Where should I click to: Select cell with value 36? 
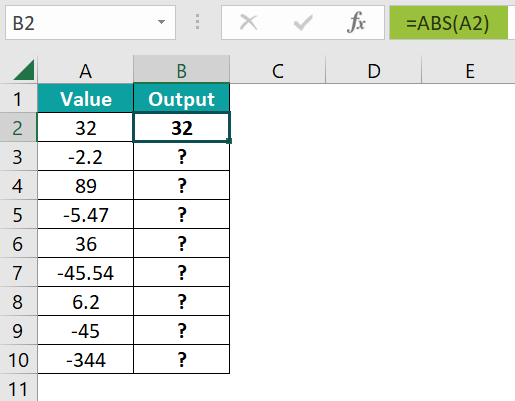86,244
